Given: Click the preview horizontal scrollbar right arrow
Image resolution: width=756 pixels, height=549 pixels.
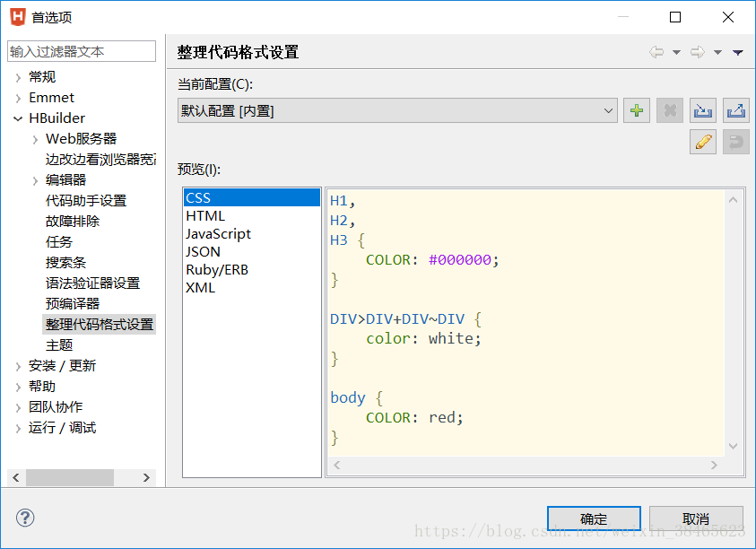Looking at the screenshot, I should click(714, 465).
